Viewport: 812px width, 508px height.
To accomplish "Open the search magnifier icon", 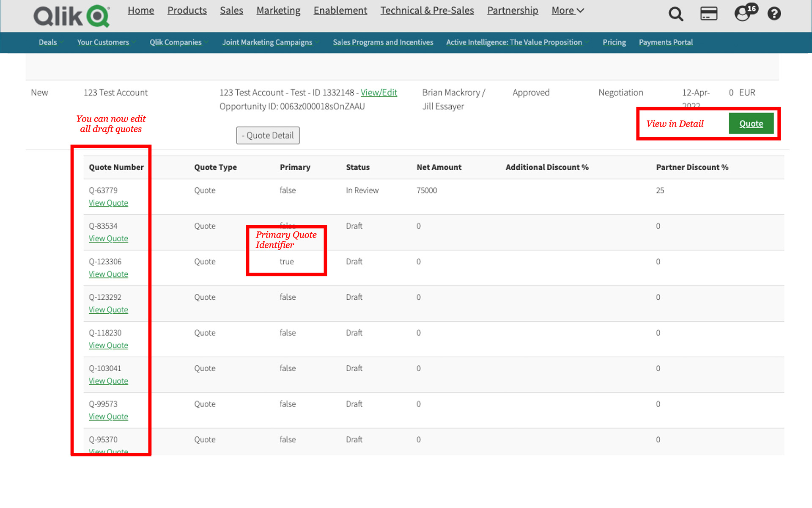I will [675, 14].
